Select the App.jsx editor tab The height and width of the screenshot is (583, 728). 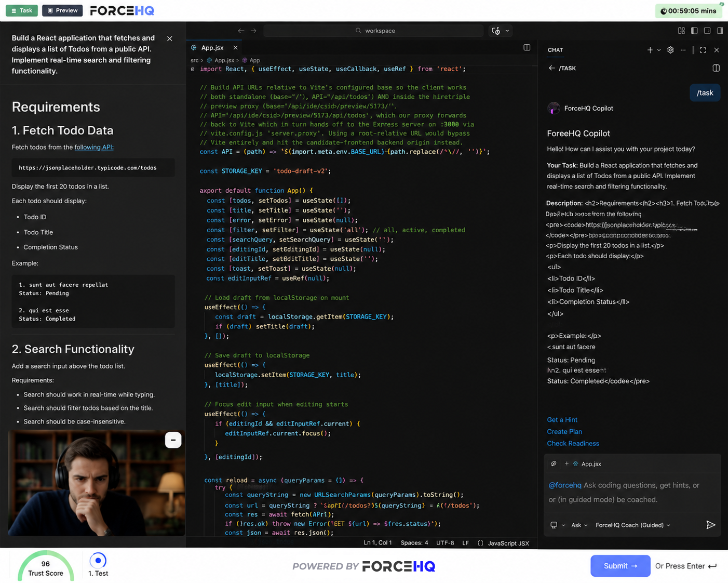[x=212, y=48]
